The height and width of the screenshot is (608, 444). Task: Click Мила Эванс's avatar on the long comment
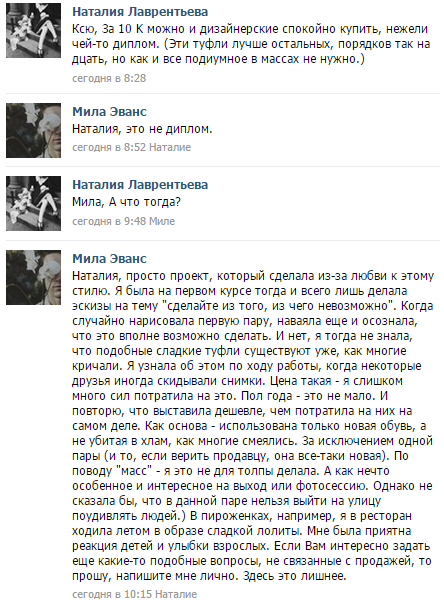pos(33,277)
